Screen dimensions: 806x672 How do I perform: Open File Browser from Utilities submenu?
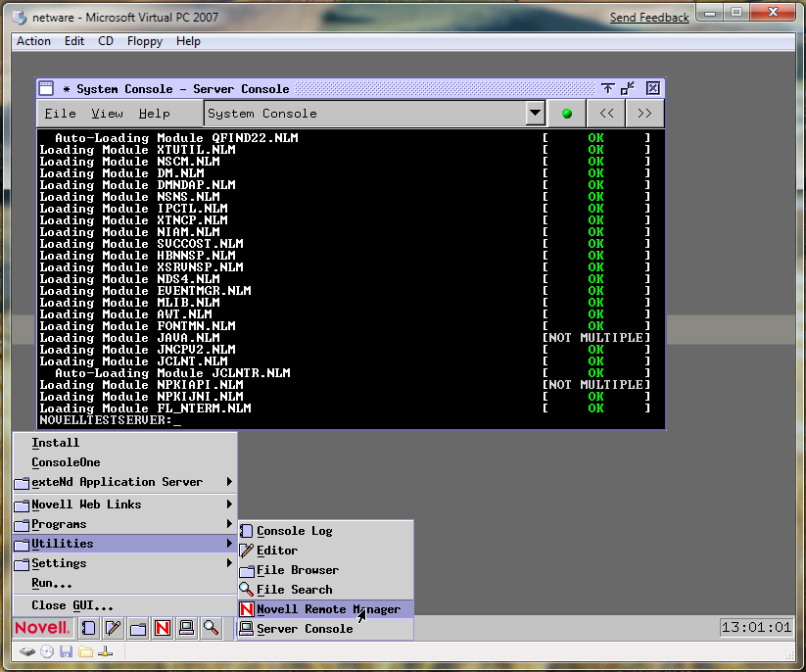(x=326, y=570)
